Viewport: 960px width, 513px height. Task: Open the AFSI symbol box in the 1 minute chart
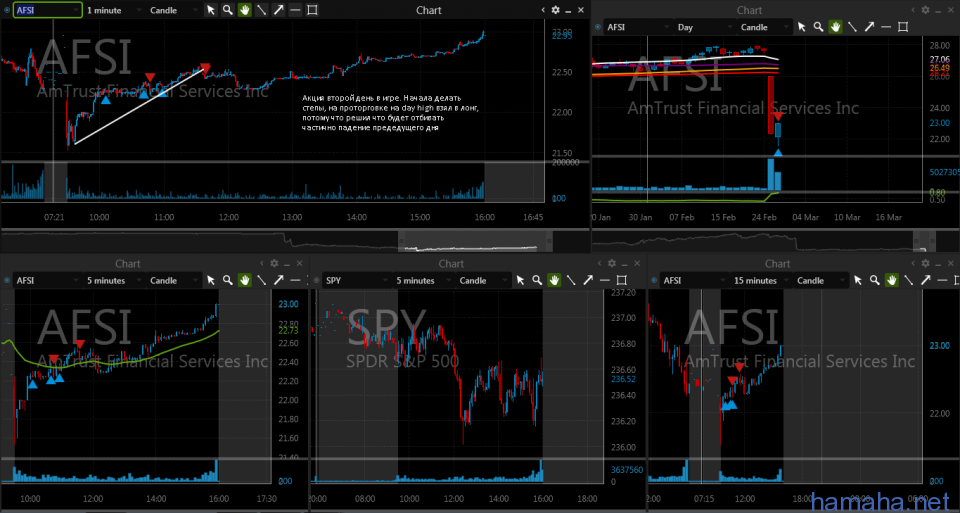[x=48, y=10]
